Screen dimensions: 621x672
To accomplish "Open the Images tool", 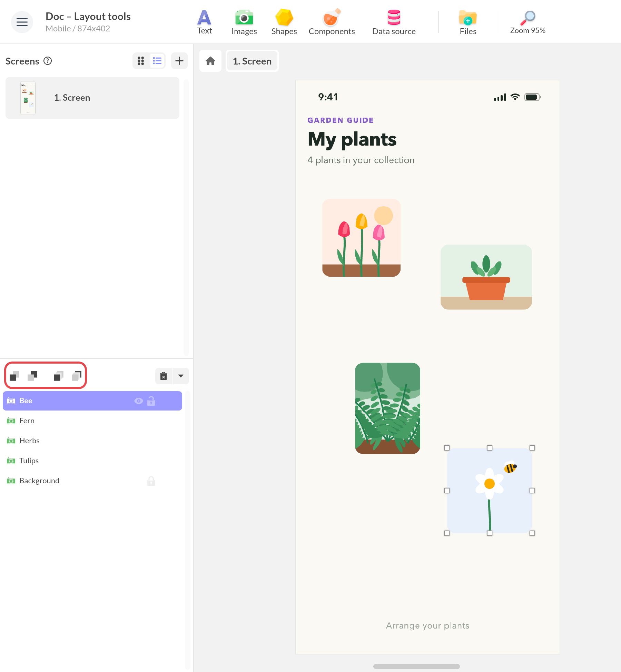I will tap(244, 22).
